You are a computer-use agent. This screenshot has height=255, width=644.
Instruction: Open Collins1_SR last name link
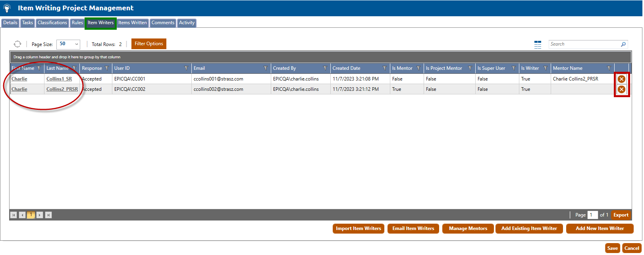coord(59,79)
